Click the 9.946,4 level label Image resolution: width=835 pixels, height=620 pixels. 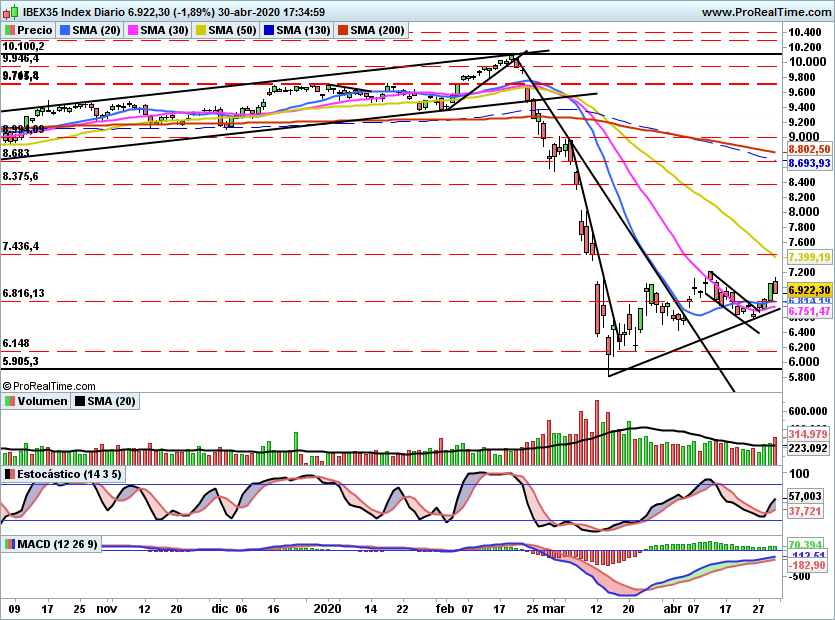coord(21,58)
